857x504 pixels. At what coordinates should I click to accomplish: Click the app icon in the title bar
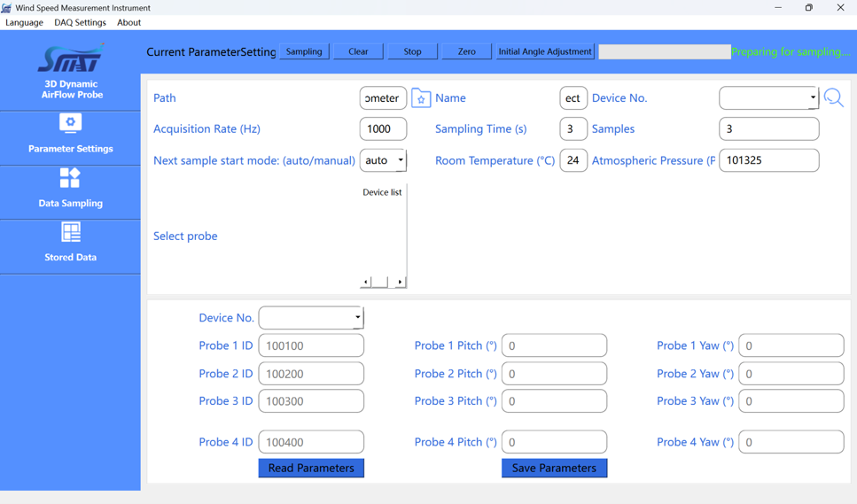[6, 8]
